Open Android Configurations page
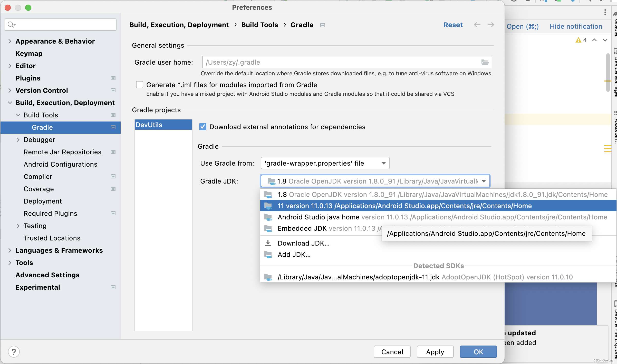This screenshot has width=617, height=364. (x=60, y=164)
